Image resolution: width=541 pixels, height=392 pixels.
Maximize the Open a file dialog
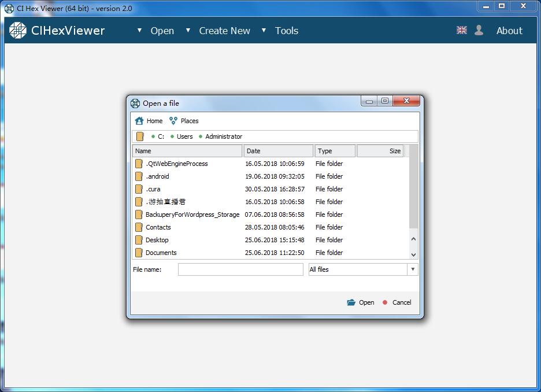click(385, 101)
